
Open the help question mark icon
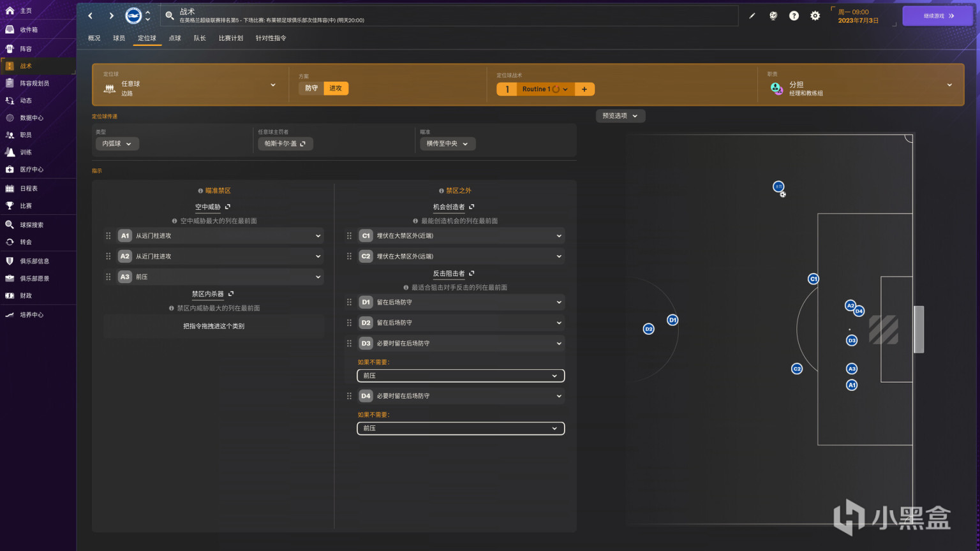pos(794,16)
